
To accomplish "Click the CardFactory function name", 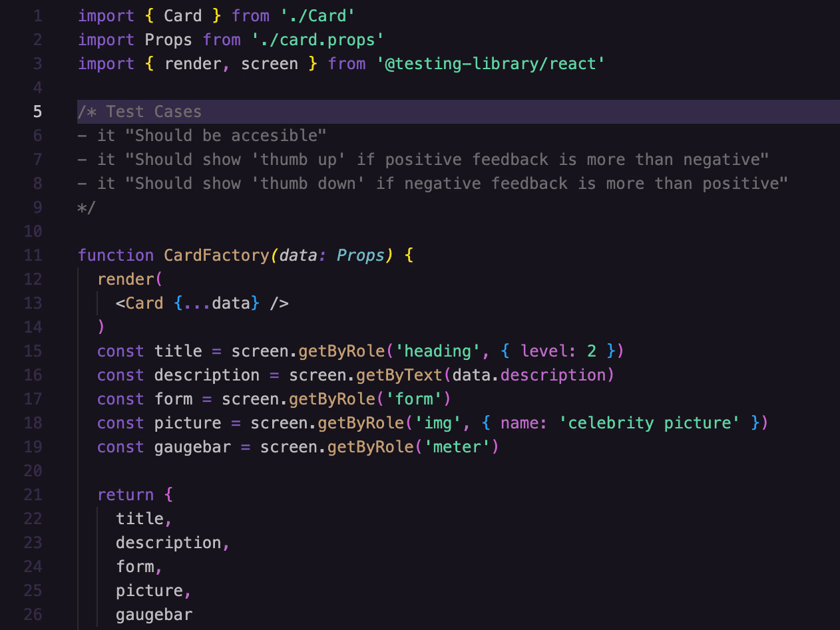I will pyautogui.click(x=216, y=255).
